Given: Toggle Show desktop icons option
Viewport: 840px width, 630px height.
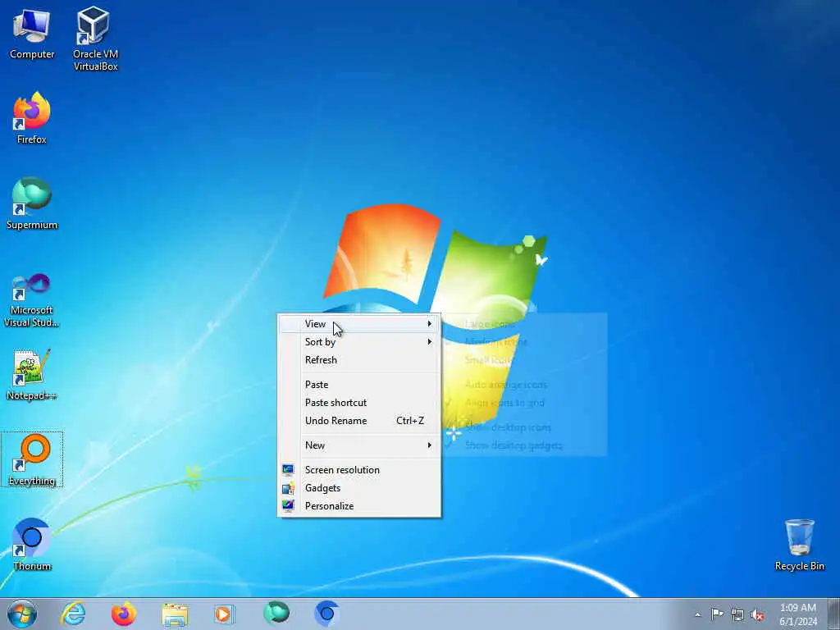Looking at the screenshot, I should pyautogui.click(x=525, y=427).
